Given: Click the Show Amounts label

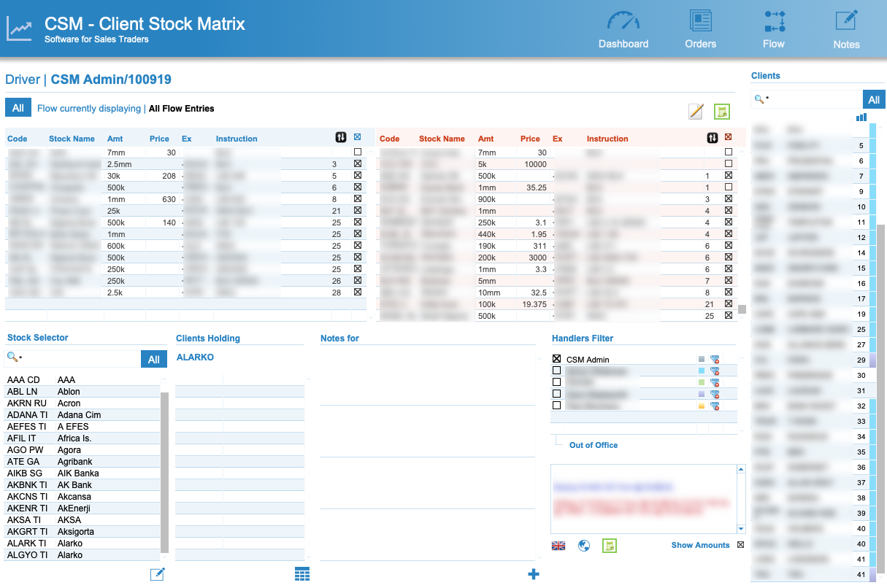Looking at the screenshot, I should pyautogui.click(x=701, y=545).
